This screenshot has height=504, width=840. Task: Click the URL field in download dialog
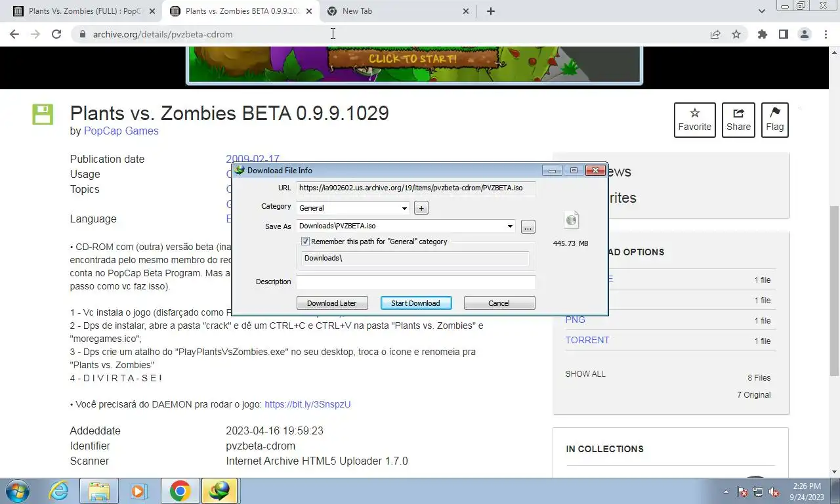tap(415, 188)
